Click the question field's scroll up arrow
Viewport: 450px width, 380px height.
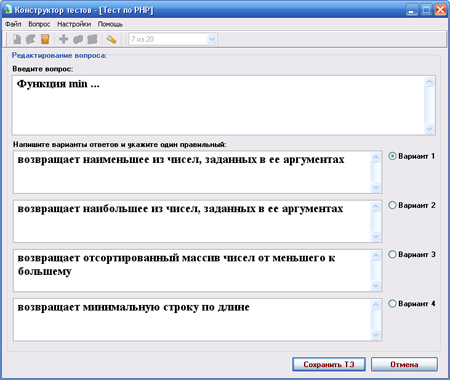point(430,82)
